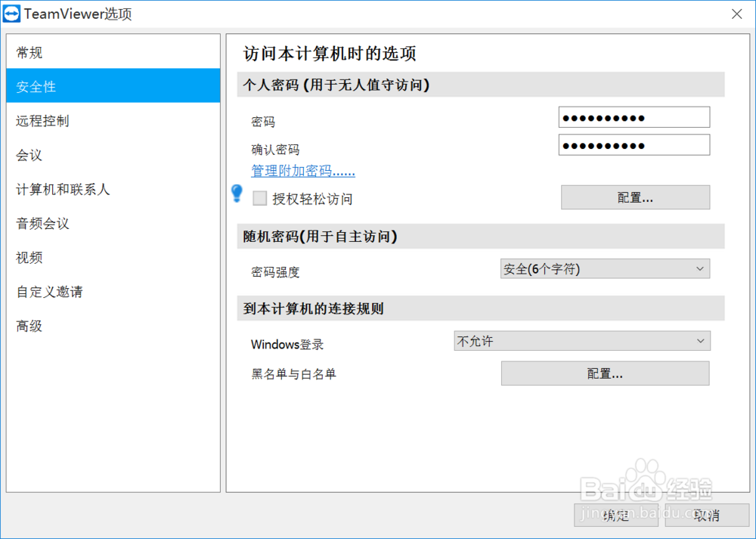Image resolution: width=756 pixels, height=539 pixels.
Task: Click the Windows登录 label
Action: [x=287, y=345]
